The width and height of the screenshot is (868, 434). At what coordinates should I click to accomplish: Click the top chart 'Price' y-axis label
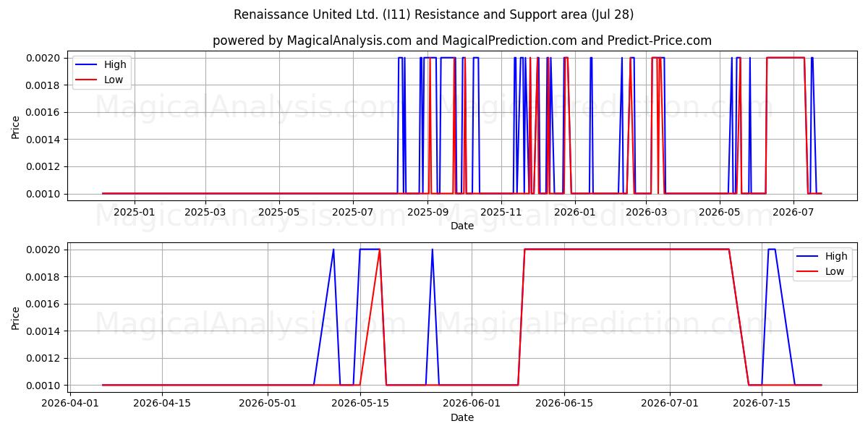pos(16,126)
